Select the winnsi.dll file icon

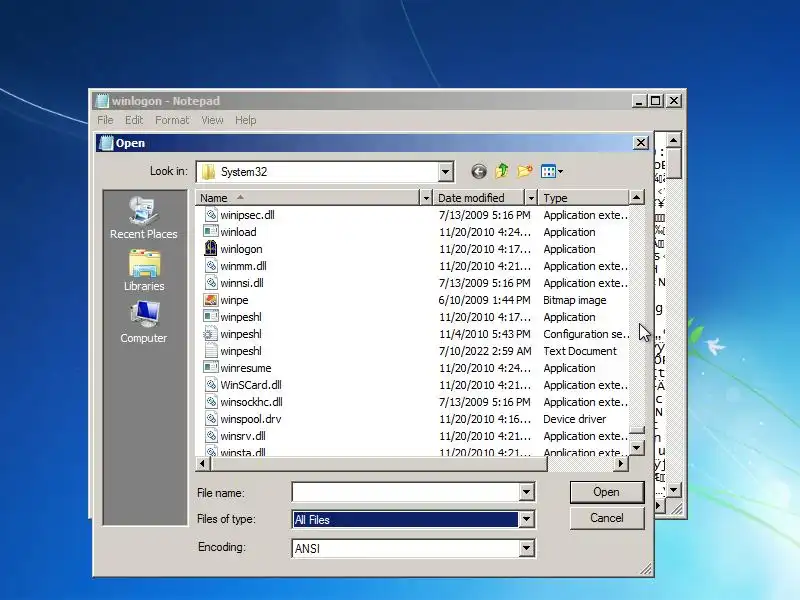tap(211, 283)
